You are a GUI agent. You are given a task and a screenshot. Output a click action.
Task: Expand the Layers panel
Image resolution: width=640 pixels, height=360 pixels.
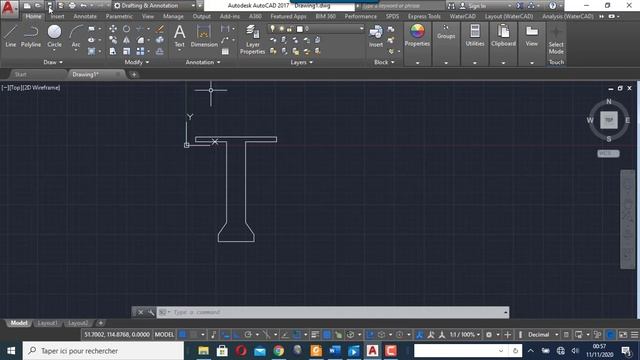coord(301,62)
